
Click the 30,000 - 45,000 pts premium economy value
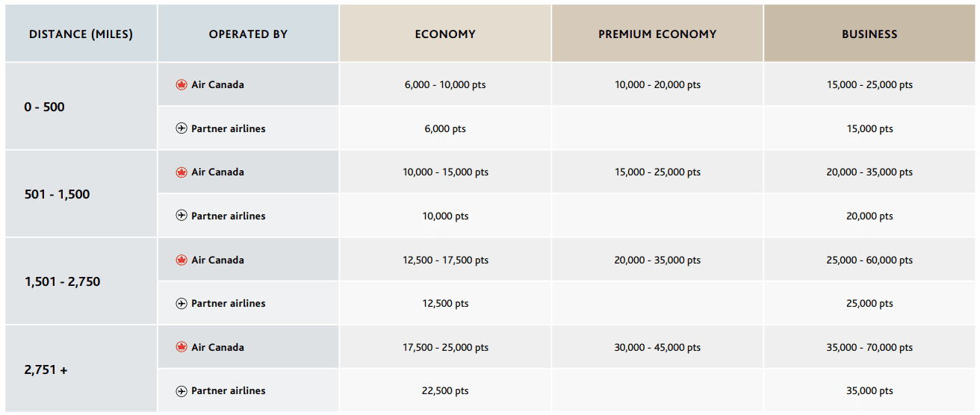tap(657, 348)
